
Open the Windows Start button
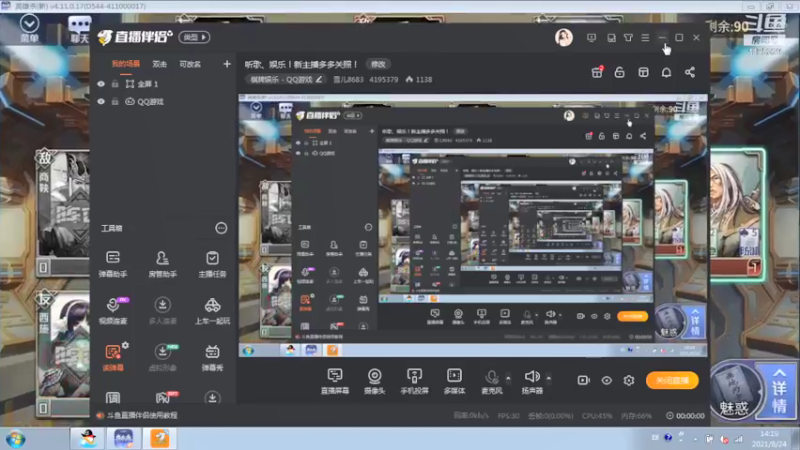15,439
